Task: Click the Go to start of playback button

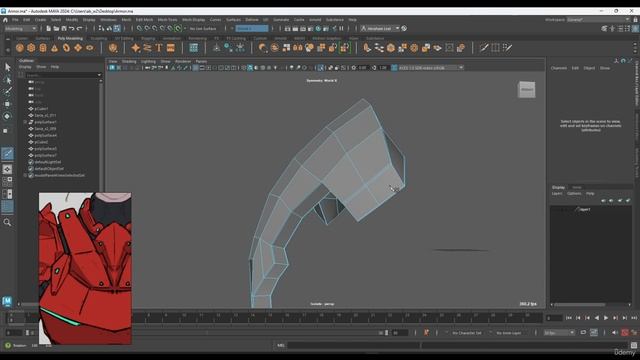Action: coord(569,318)
